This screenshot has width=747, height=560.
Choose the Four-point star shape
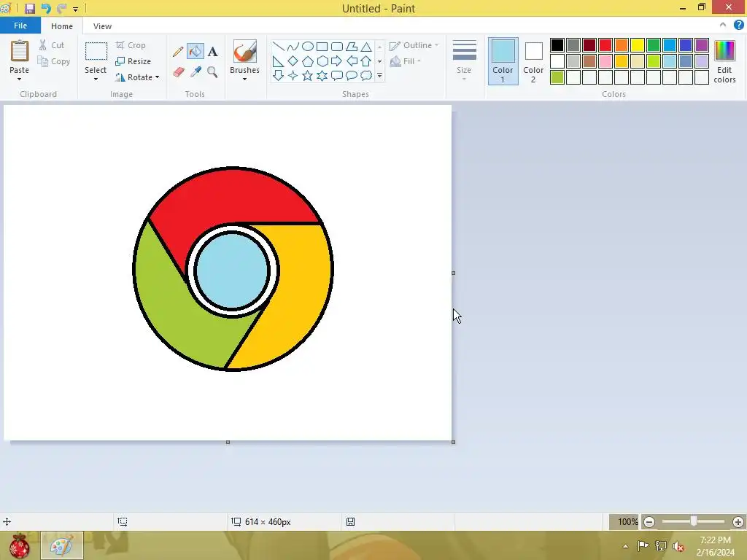click(293, 75)
